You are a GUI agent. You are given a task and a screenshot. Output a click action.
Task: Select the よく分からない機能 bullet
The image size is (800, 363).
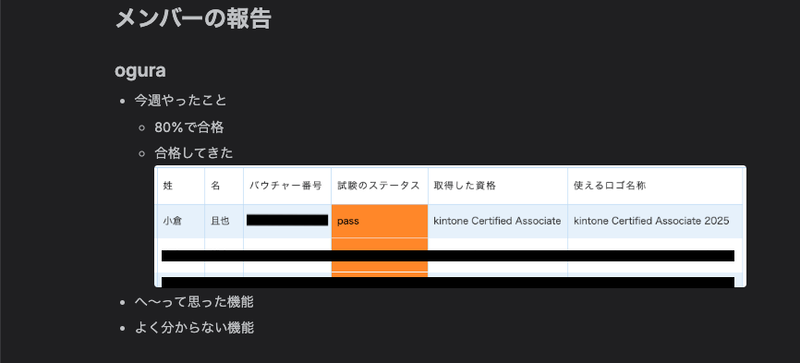(194, 328)
